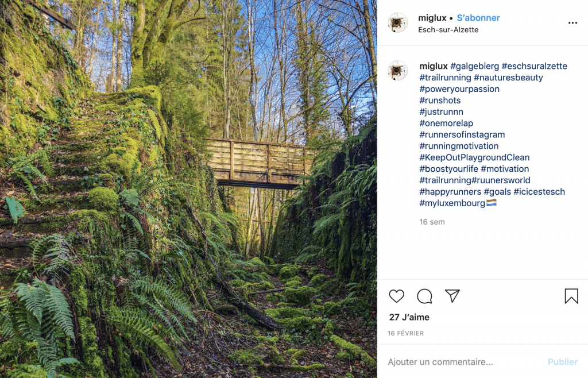Open the #naturesbeauty hashtag
Viewport: 588px width, 378px height.
[508, 78]
